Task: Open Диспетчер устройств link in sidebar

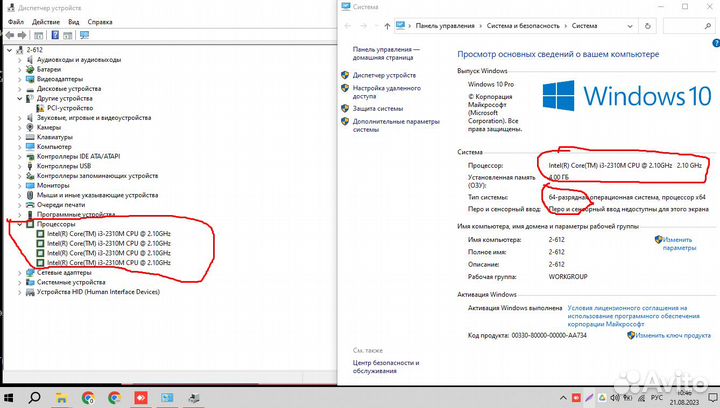Action: (384, 75)
